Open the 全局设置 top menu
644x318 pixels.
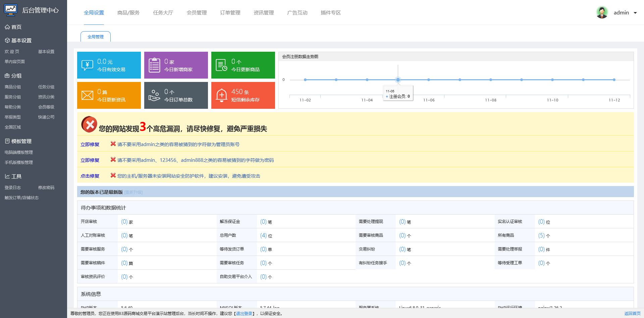point(94,13)
